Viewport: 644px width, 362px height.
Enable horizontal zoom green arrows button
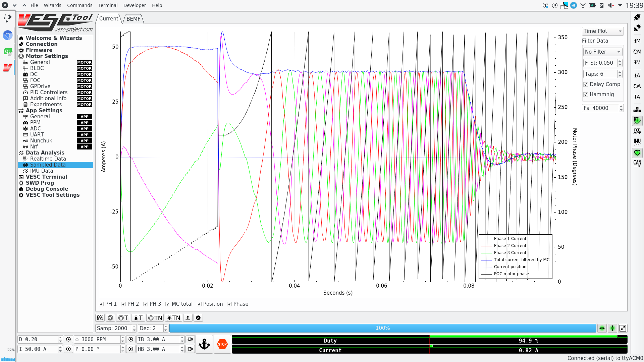coord(602,328)
